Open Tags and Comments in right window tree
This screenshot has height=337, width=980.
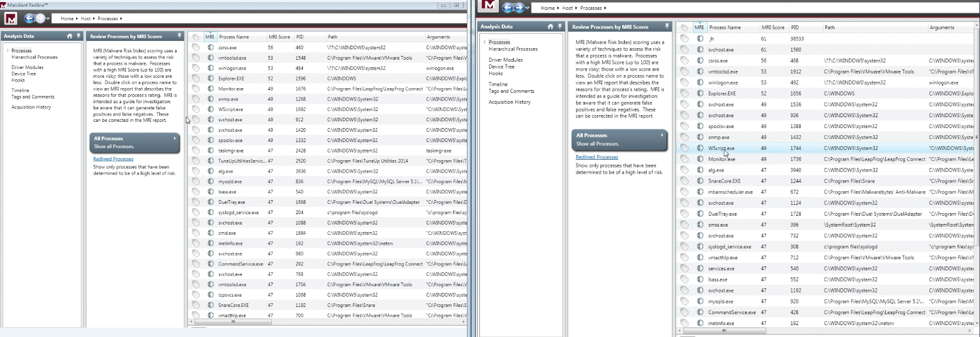511,91
